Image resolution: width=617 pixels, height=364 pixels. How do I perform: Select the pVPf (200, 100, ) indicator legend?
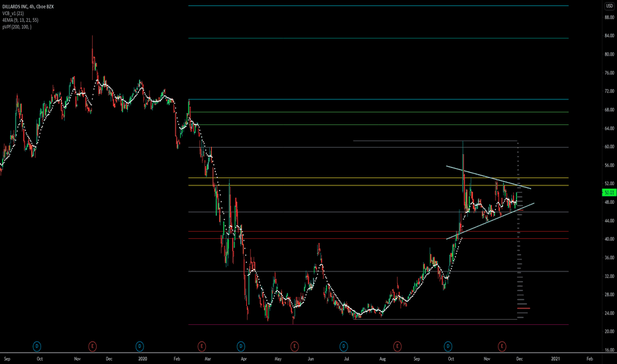[17, 26]
